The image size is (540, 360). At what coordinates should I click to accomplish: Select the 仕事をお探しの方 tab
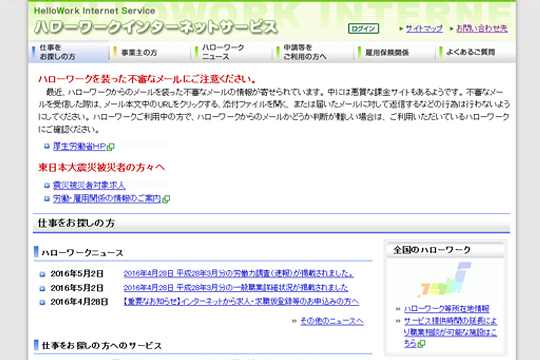(69, 52)
